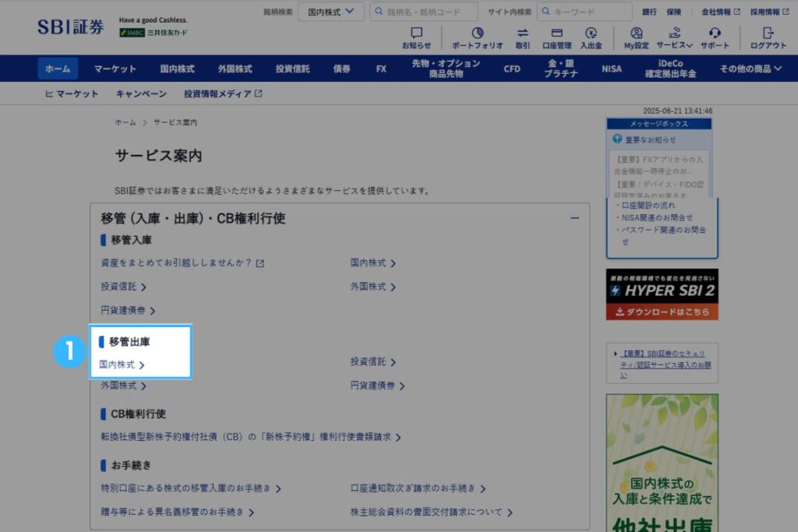Screen dimensions: 798x532
Task: Open the その他の商品 dropdown menu
Action: [749, 69]
